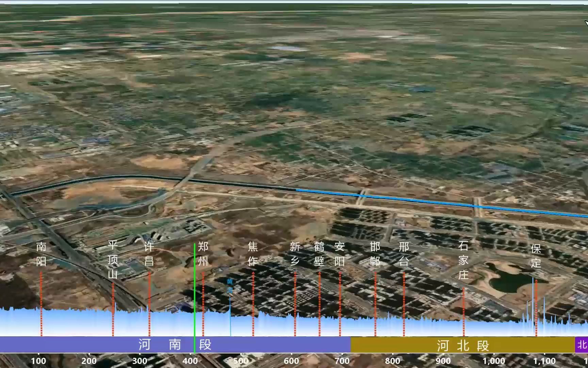Click the 石家庄 city label
Image resolution: width=588 pixels, height=368 pixels.
tap(463, 260)
